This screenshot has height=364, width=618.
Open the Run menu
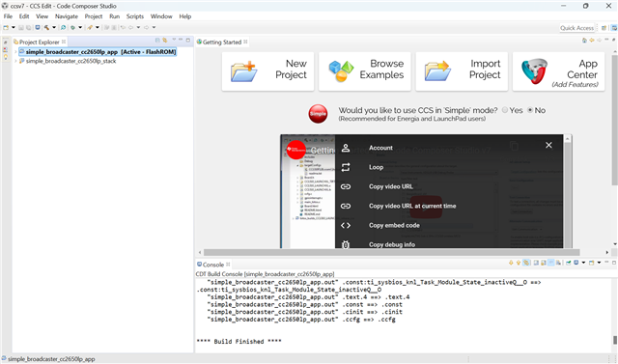point(114,16)
